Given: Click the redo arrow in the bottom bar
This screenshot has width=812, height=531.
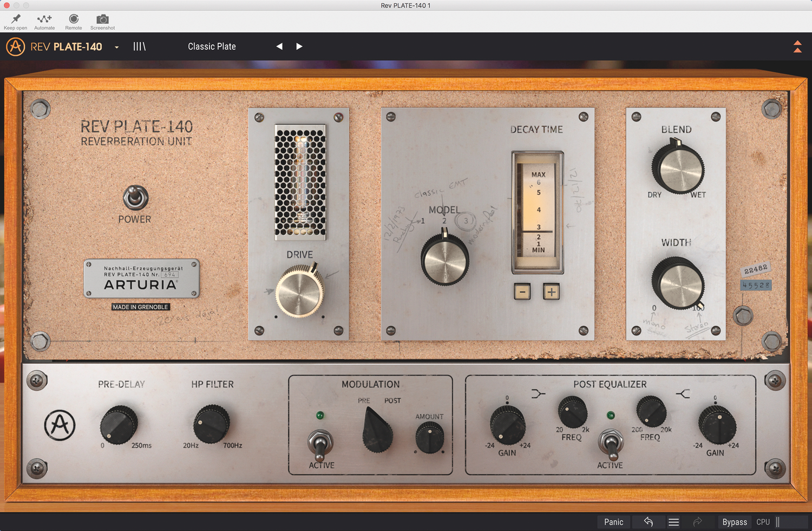Looking at the screenshot, I should click(x=697, y=522).
